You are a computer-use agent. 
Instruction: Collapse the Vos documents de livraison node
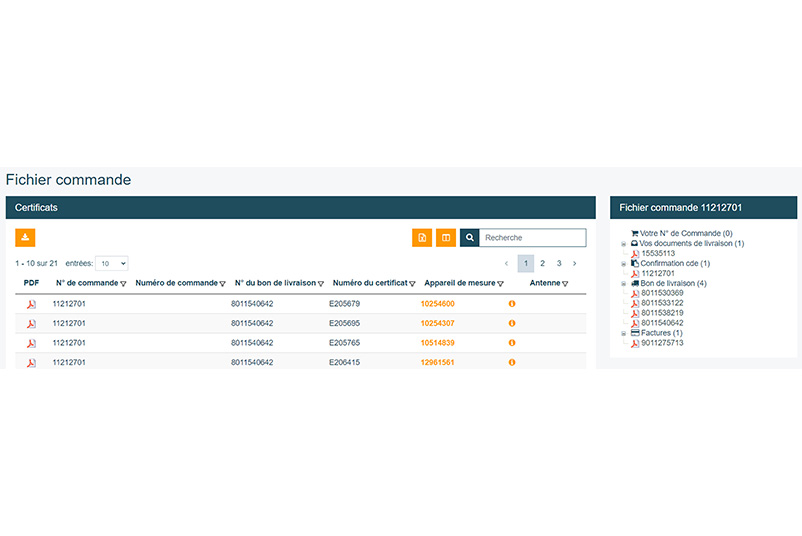point(624,244)
